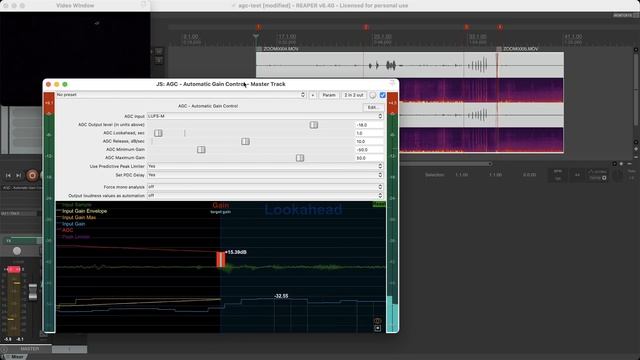640x360 pixels.
Task: Click the AGC Output level slider handle
Action: click(313, 125)
